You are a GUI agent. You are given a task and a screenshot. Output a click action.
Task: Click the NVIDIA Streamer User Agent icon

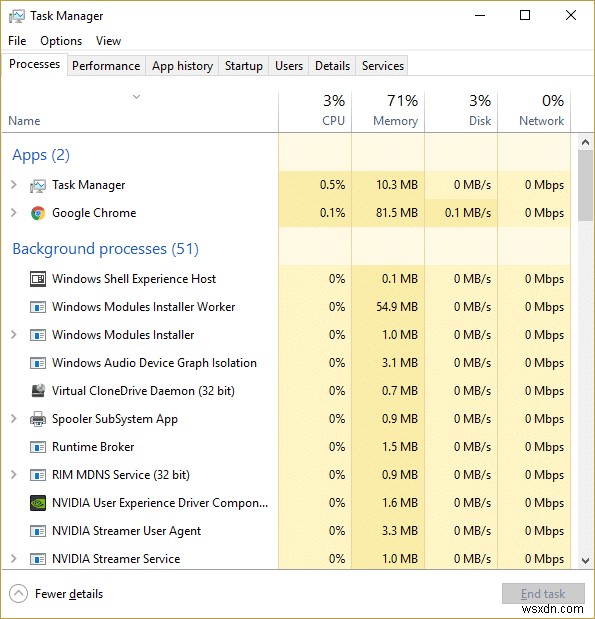click(38, 531)
